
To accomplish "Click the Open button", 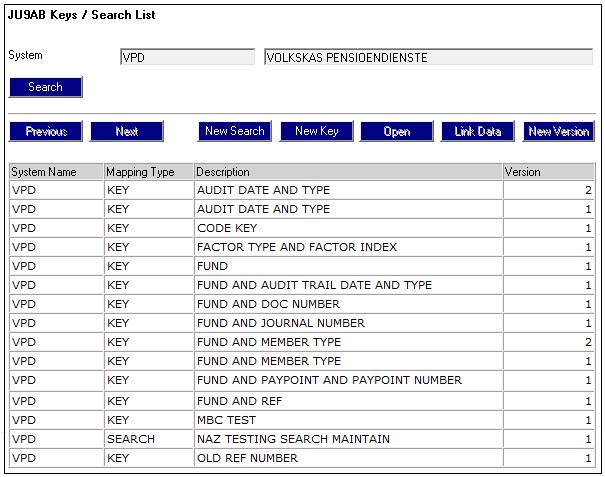I will [x=397, y=131].
